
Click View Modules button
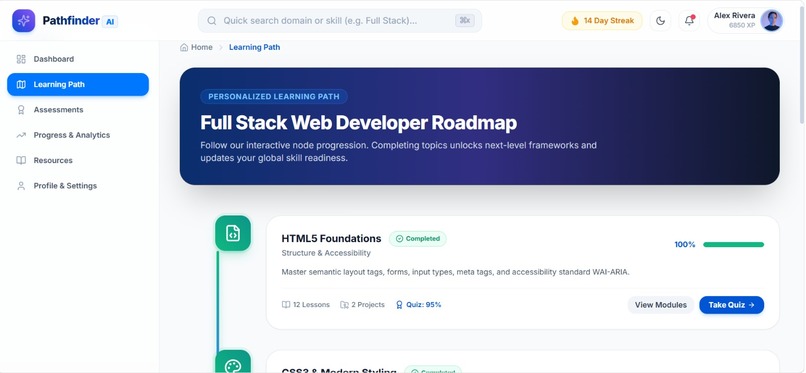click(661, 305)
